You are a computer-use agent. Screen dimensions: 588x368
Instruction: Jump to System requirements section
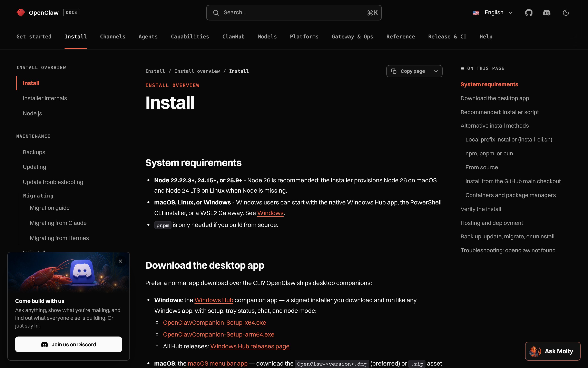[489, 84]
